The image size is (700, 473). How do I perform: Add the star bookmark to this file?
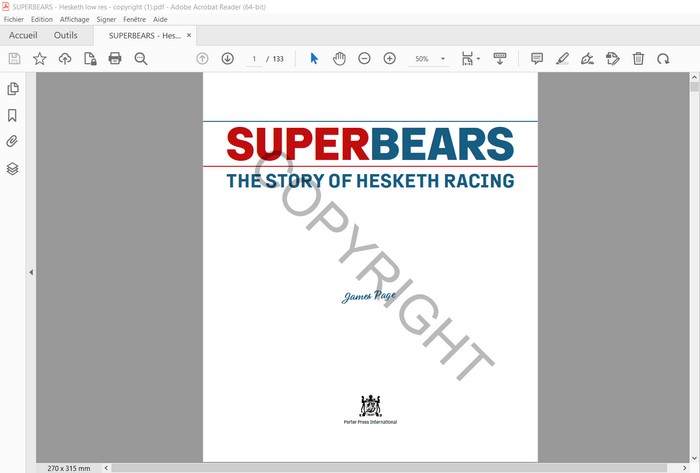(40, 58)
